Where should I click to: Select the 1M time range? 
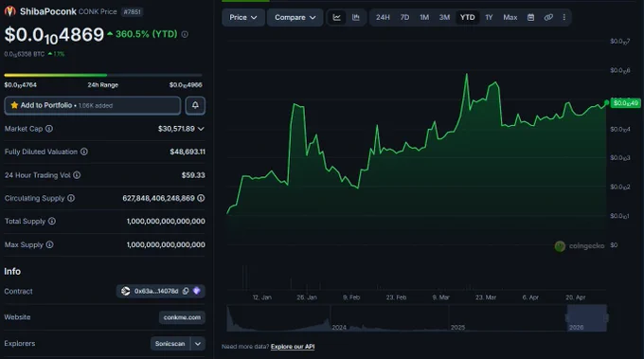[424, 17]
